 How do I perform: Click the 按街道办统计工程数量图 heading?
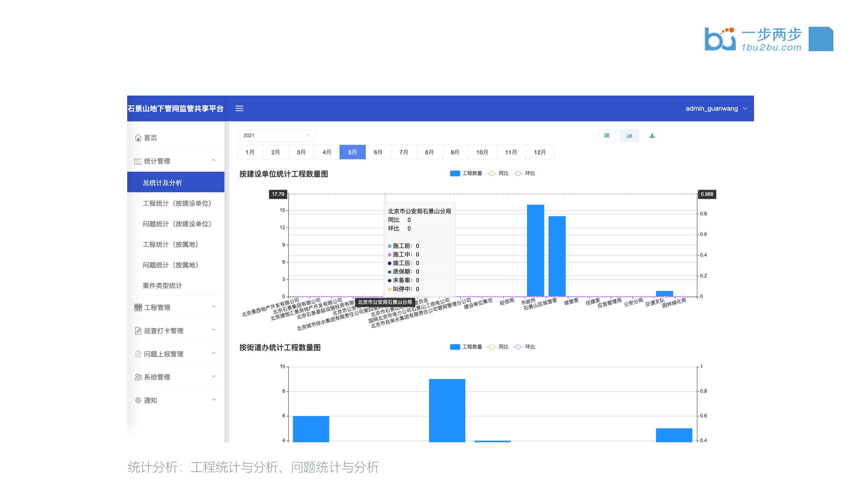280,347
